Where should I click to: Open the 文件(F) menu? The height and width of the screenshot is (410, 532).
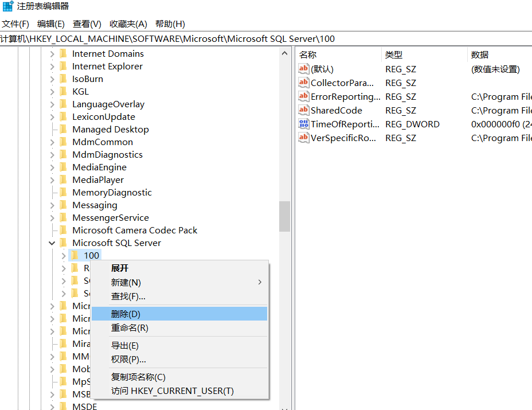15,24
